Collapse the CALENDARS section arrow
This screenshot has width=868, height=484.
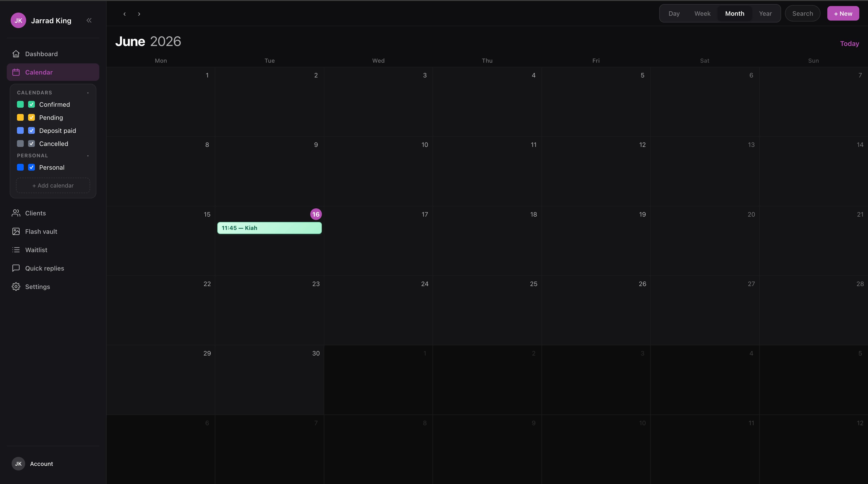coord(88,92)
